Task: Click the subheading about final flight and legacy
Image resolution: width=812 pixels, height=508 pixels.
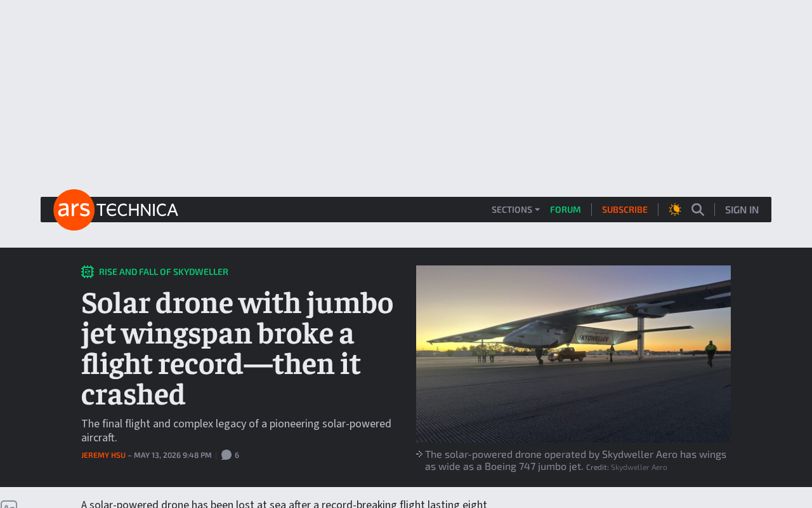Action: [x=236, y=431]
